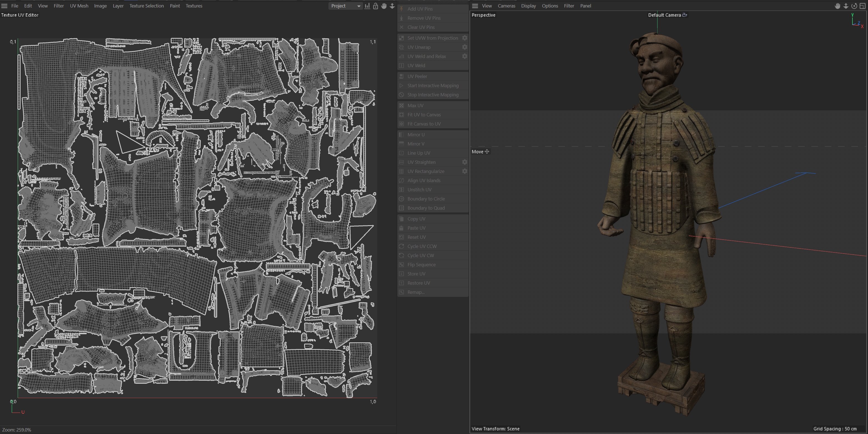Open the UV Mesh menu

[x=79, y=6]
